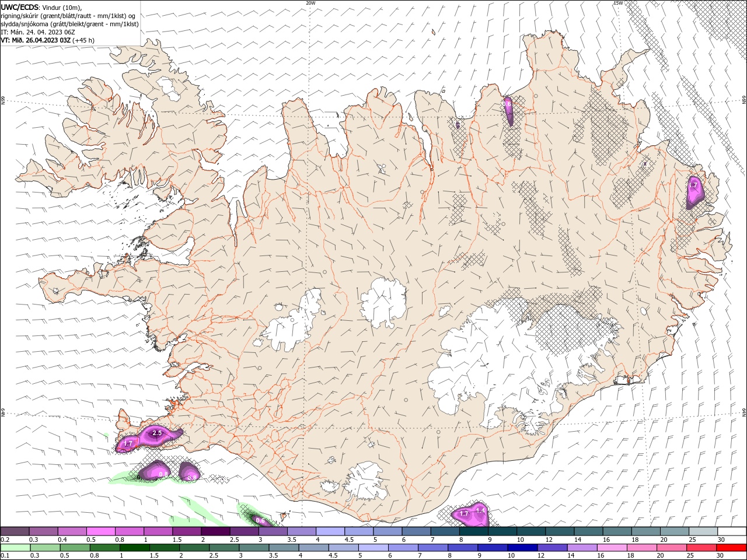The image size is (747, 560).
Task: Click the 15W longitude label
Action: [x=618, y=3]
